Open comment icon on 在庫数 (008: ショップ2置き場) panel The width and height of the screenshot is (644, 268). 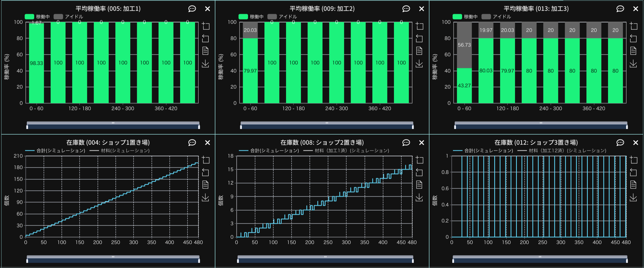coord(406,143)
